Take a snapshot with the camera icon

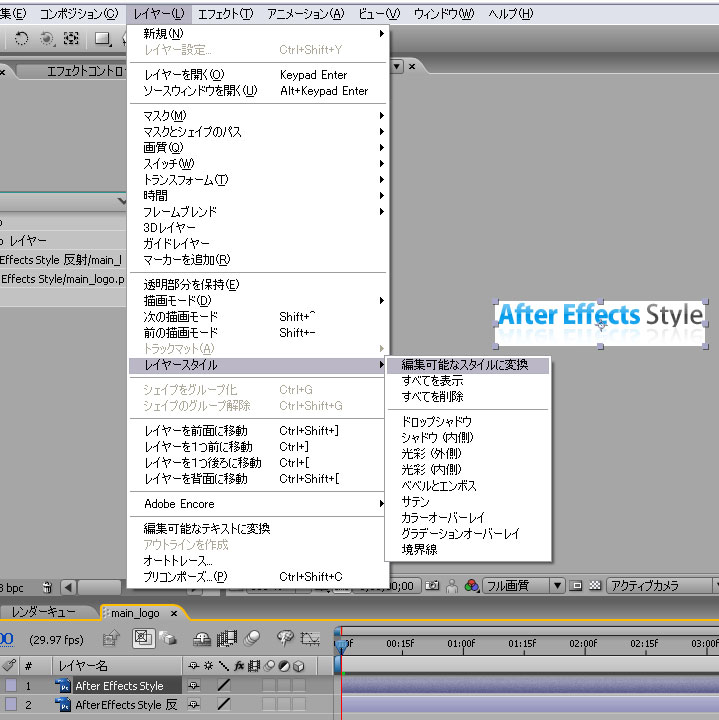(432, 585)
